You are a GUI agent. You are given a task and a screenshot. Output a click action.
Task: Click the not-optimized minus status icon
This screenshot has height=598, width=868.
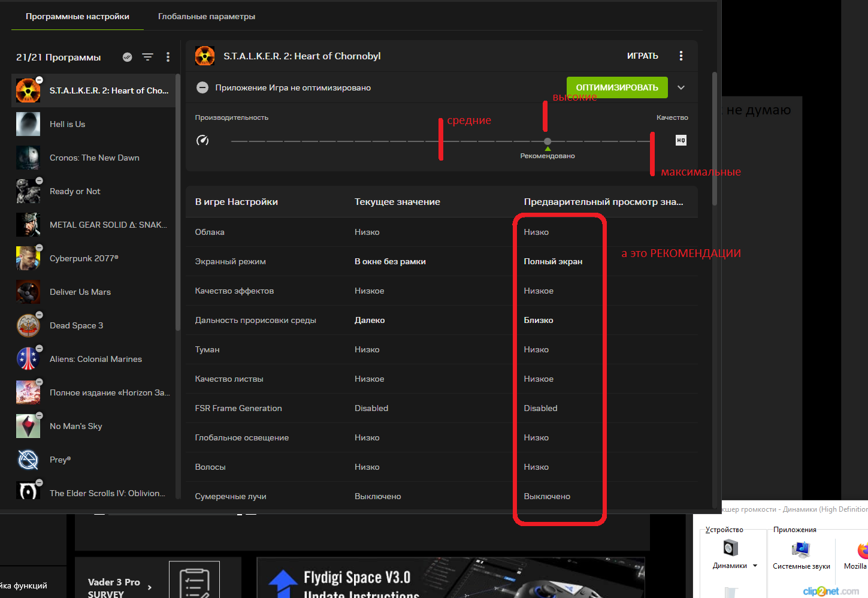pos(202,87)
